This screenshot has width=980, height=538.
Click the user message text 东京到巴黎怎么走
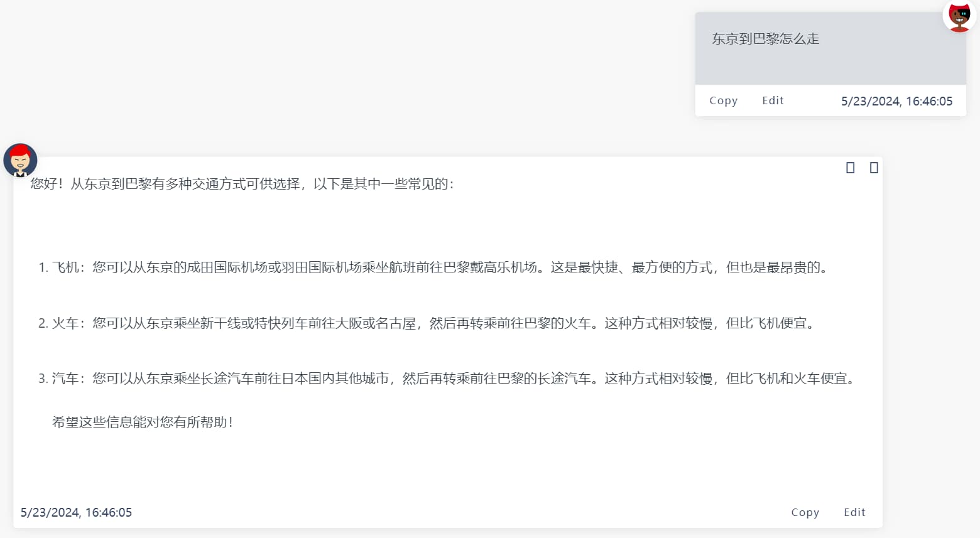765,39
